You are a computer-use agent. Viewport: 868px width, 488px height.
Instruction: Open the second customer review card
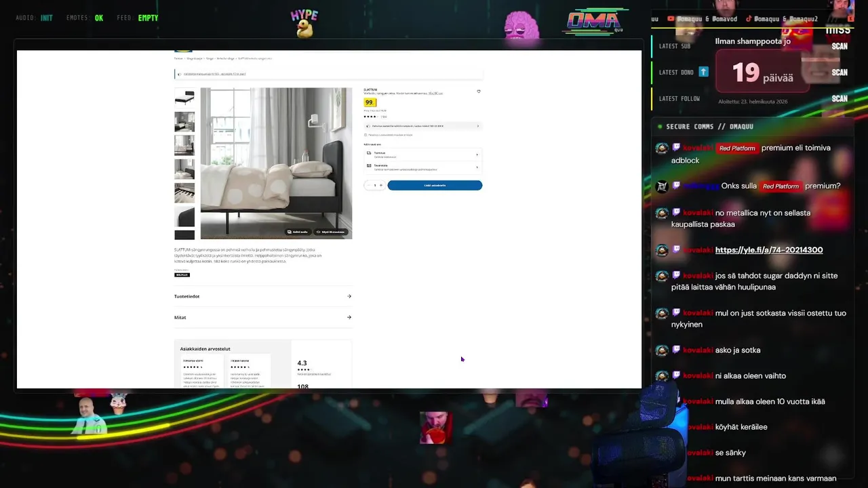point(249,371)
